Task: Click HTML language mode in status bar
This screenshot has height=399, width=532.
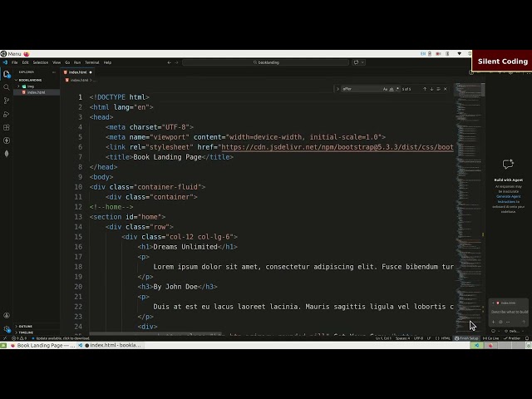Action: coord(446,338)
